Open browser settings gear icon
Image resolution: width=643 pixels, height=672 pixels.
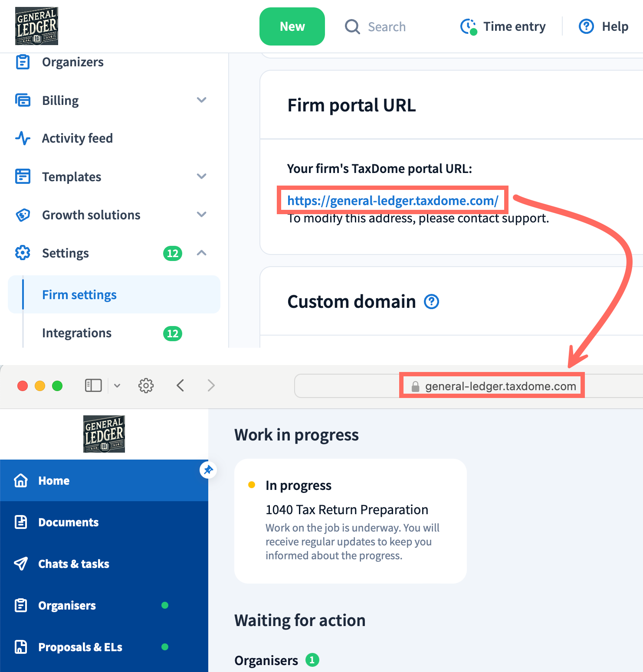point(146,385)
